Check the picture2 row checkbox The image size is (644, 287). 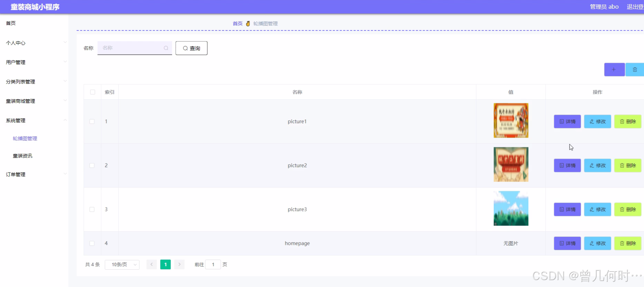tap(92, 165)
